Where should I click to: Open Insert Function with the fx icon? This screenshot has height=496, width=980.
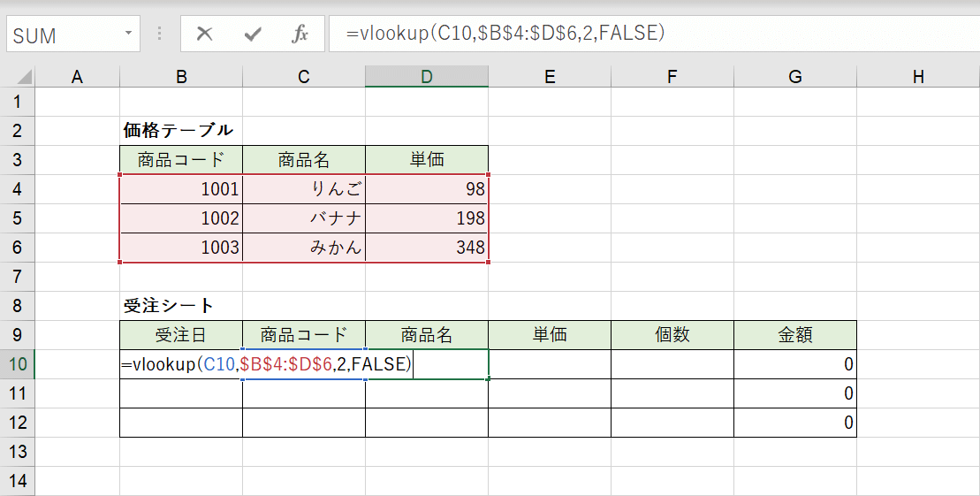point(300,34)
